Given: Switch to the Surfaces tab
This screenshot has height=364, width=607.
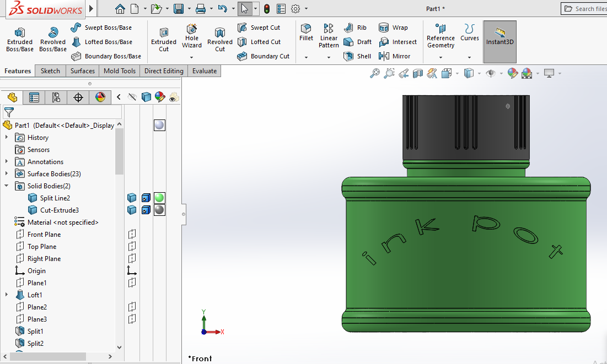Looking at the screenshot, I should point(83,71).
